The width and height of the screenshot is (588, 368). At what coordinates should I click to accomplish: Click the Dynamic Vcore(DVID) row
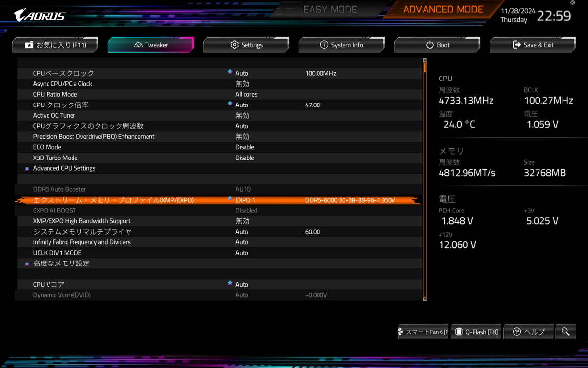(219, 295)
